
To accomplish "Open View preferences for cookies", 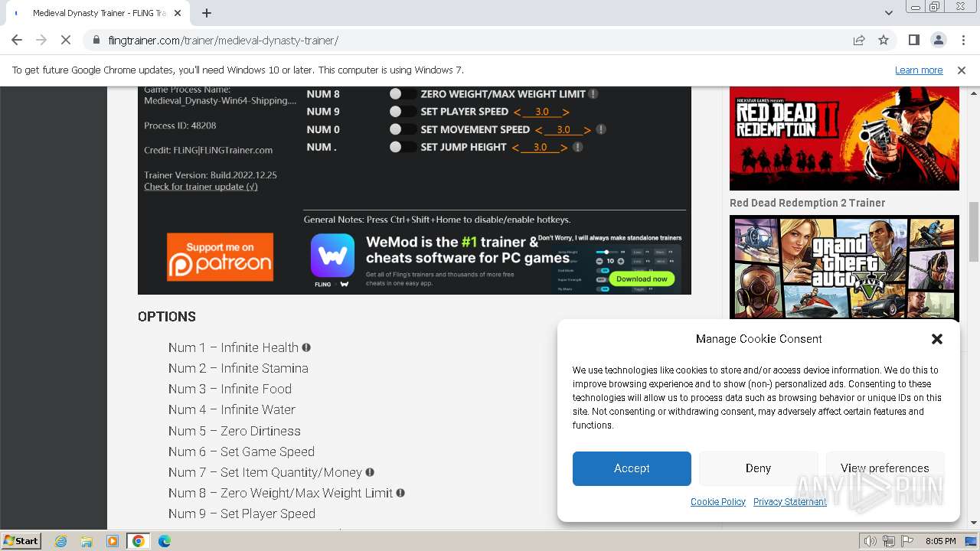I will pos(884,468).
